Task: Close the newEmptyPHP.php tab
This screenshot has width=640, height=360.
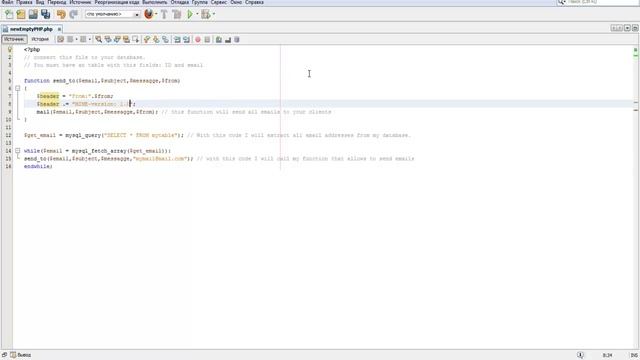Action: (x=59, y=29)
